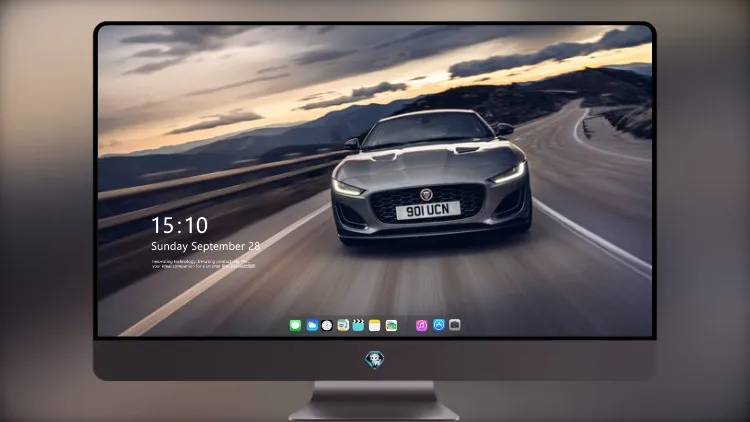Open the Camera app in dock
The height and width of the screenshot is (422, 750).
pyautogui.click(x=454, y=325)
